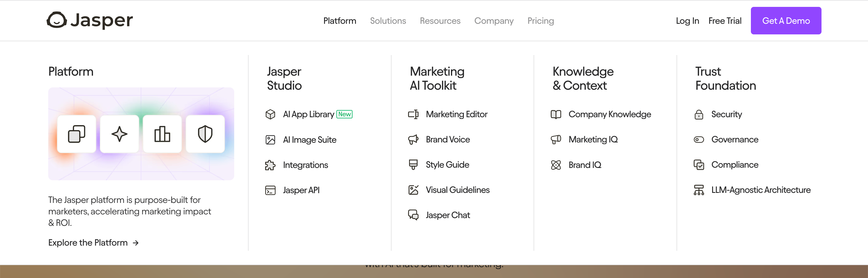Expand the Resources navigation menu
868x278 pixels.
[440, 21]
